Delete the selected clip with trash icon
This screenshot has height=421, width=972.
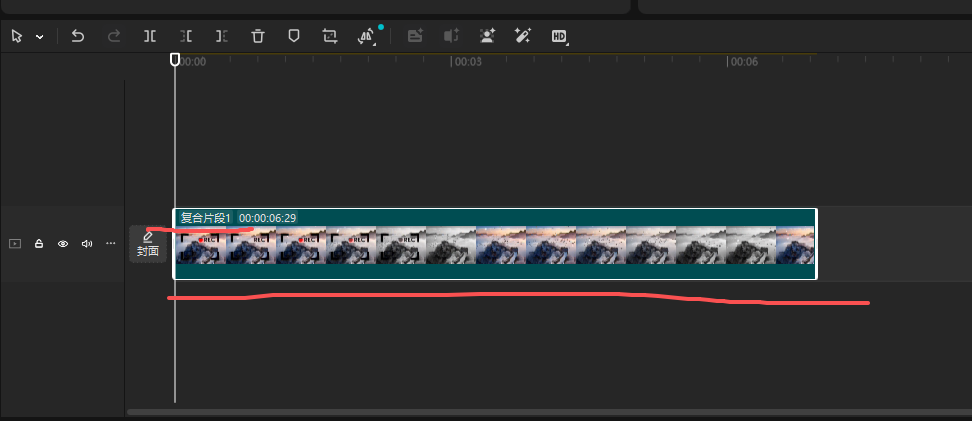coord(258,36)
